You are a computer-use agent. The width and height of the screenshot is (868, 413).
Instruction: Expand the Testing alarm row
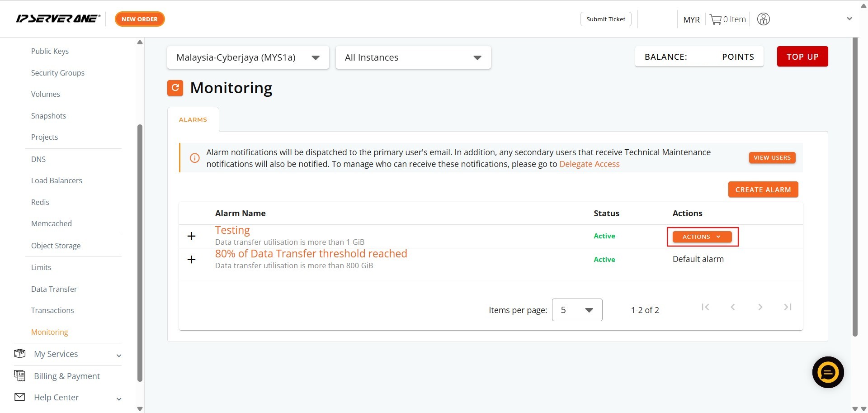pos(192,236)
